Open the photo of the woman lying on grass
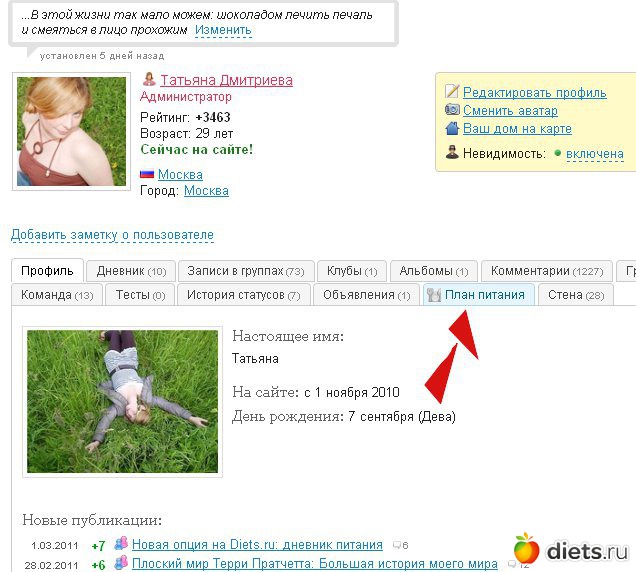 pyautogui.click(x=122, y=402)
